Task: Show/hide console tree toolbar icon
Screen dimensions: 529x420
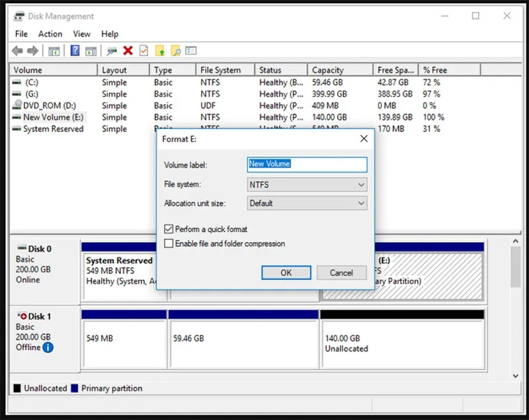Action: pyautogui.click(x=54, y=52)
